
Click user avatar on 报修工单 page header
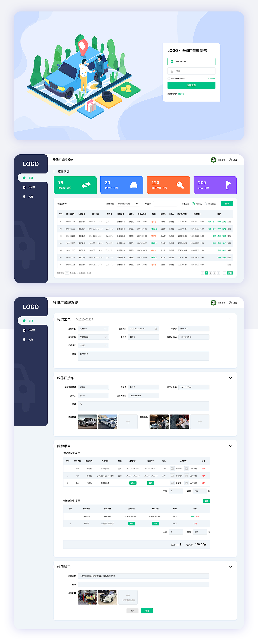point(213,302)
